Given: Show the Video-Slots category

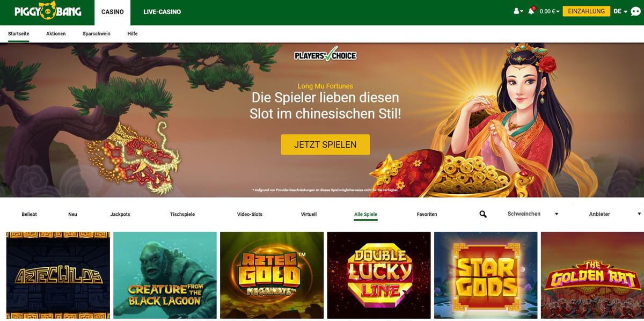Looking at the screenshot, I should 250,214.
